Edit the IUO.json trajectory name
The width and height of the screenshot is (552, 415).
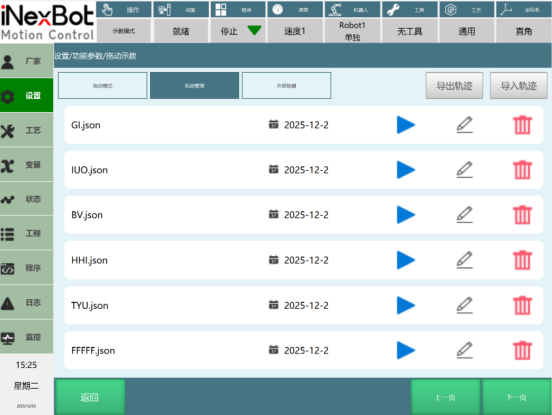(x=464, y=170)
